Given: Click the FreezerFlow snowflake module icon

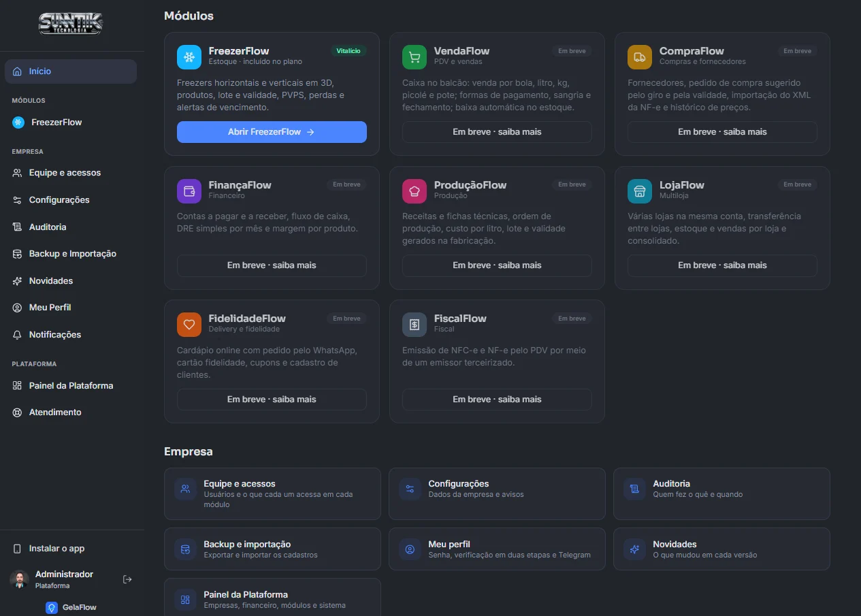Looking at the screenshot, I should click(189, 57).
